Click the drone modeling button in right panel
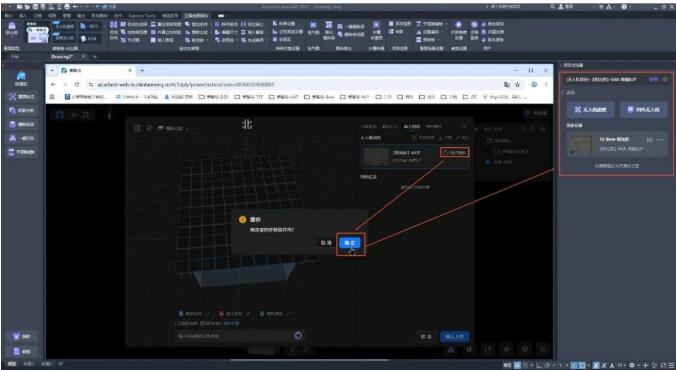 coord(590,110)
